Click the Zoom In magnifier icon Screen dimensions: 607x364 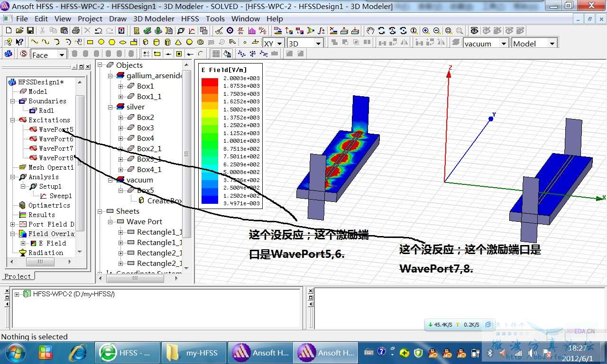[426, 30]
